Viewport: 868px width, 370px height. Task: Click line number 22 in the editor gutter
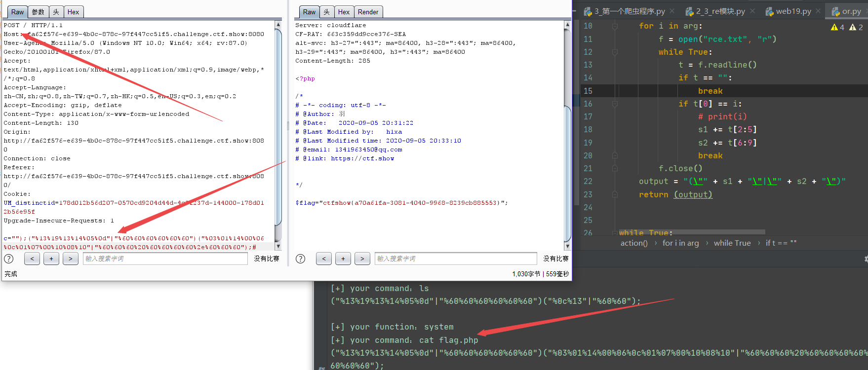click(588, 182)
